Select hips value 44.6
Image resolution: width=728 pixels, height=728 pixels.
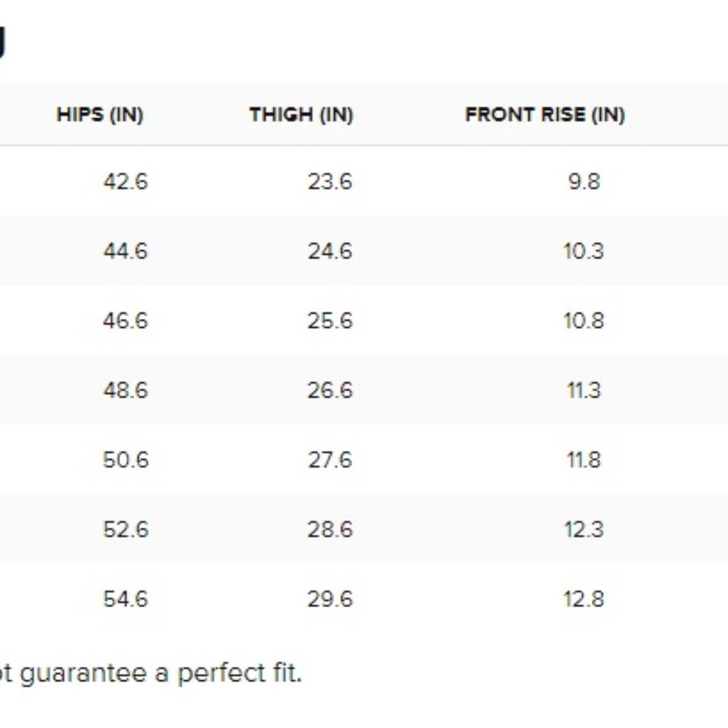click(125, 251)
